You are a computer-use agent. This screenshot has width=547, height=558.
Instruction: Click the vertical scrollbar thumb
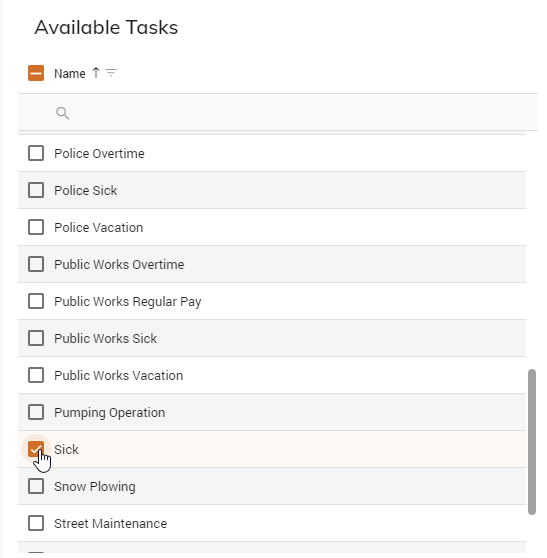click(x=532, y=442)
